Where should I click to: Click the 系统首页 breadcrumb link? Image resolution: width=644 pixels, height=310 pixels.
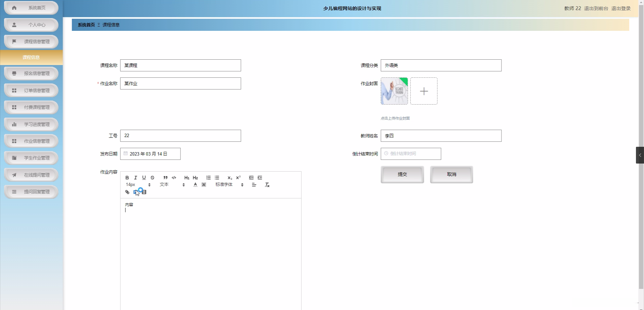coord(86,25)
